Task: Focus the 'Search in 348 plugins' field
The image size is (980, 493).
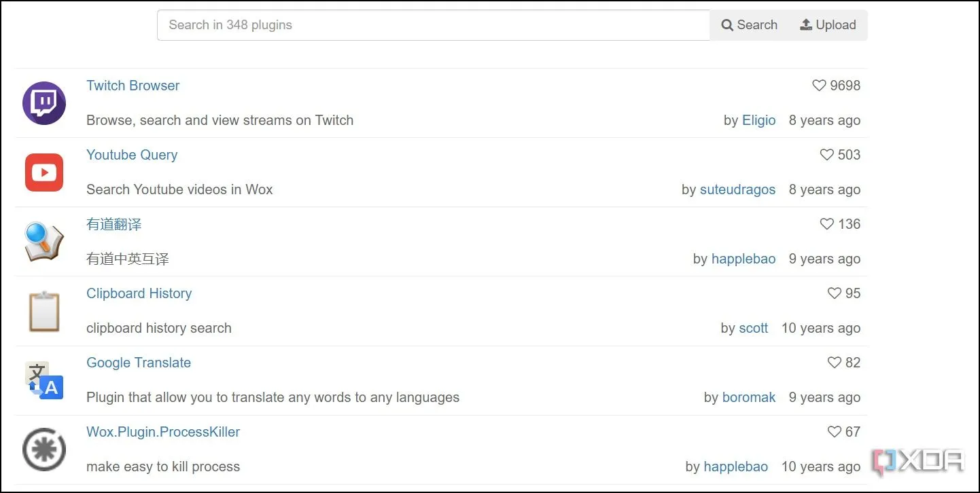Action: (x=434, y=25)
